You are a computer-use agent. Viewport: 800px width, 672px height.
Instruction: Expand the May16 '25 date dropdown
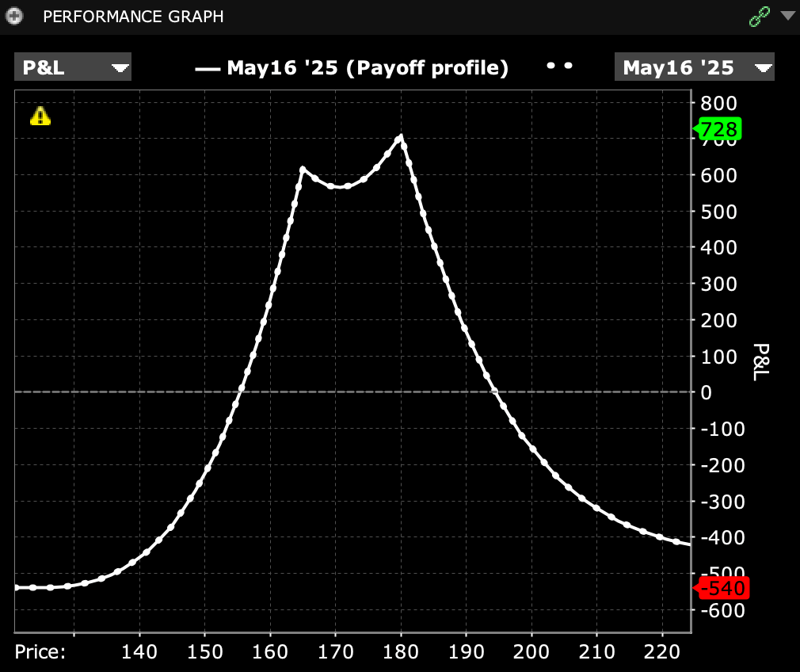click(694, 67)
